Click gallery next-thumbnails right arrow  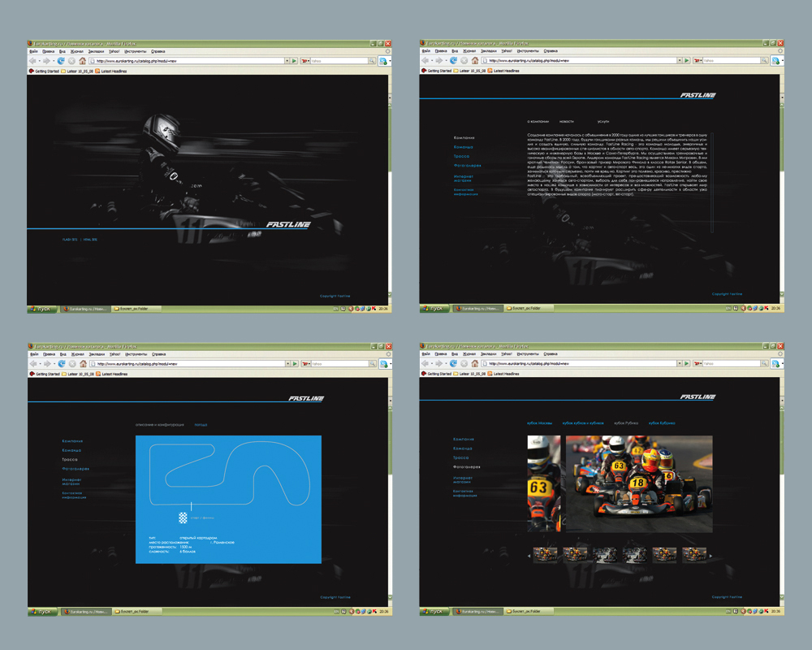(710, 556)
